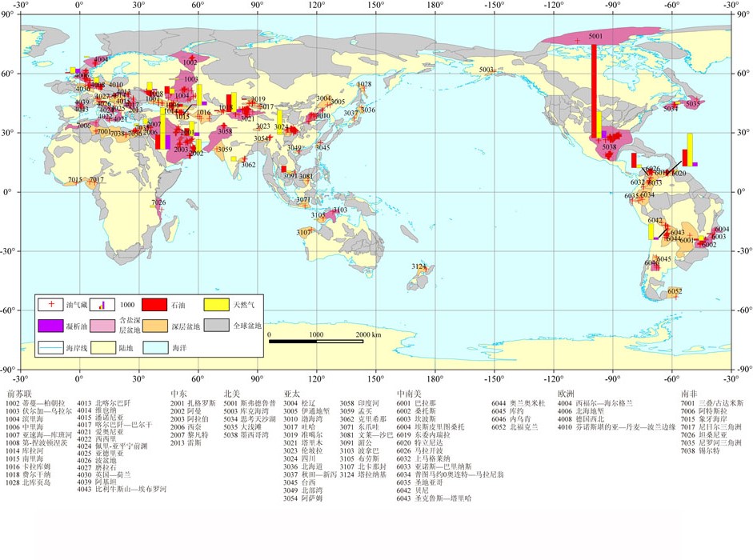Click the 中南美 region heading
Screen dimensions: 753x560
pyautogui.click(x=410, y=394)
